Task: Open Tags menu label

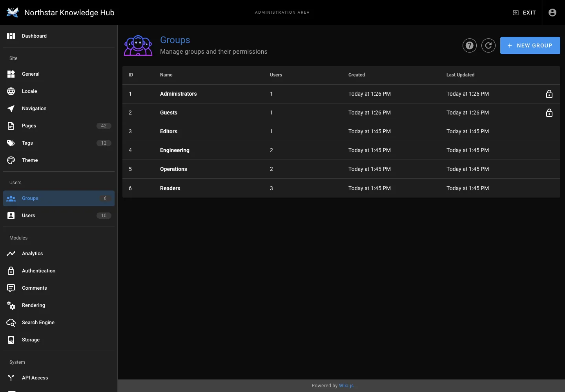Action: pos(27,143)
